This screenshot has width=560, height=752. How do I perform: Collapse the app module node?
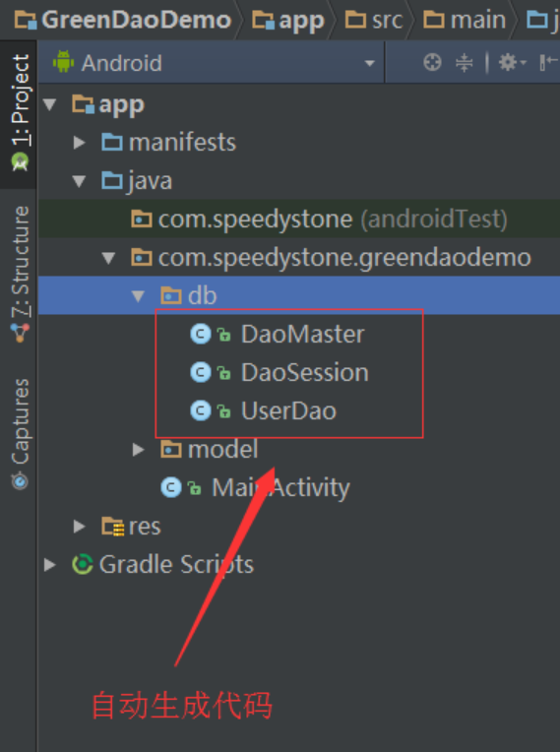(50, 104)
